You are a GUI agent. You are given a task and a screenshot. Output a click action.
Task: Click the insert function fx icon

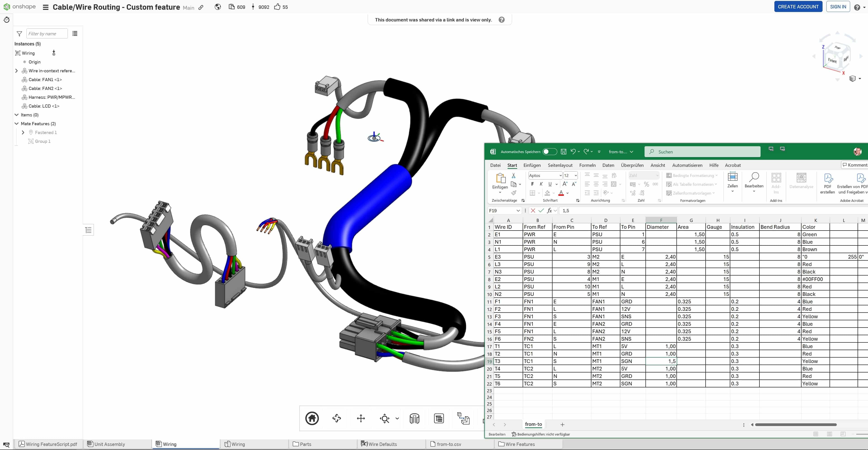(x=550, y=210)
